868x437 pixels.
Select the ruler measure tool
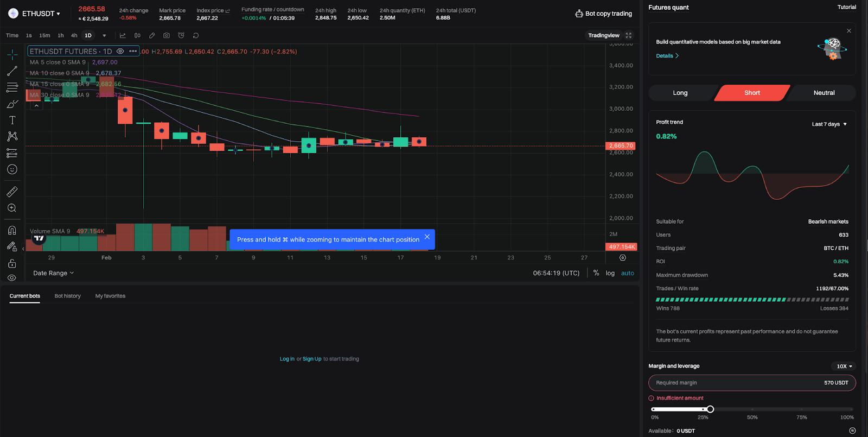coord(12,192)
